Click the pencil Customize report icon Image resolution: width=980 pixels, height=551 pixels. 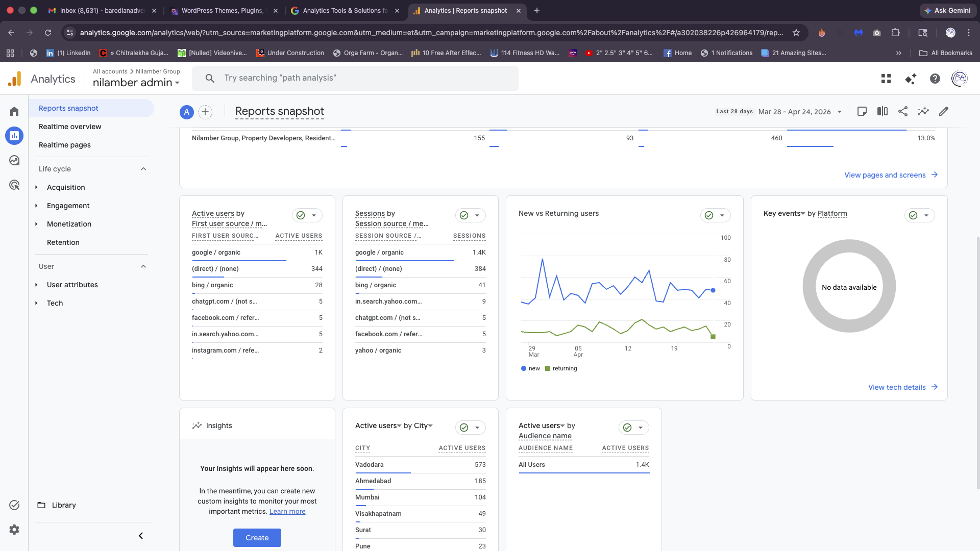click(944, 111)
